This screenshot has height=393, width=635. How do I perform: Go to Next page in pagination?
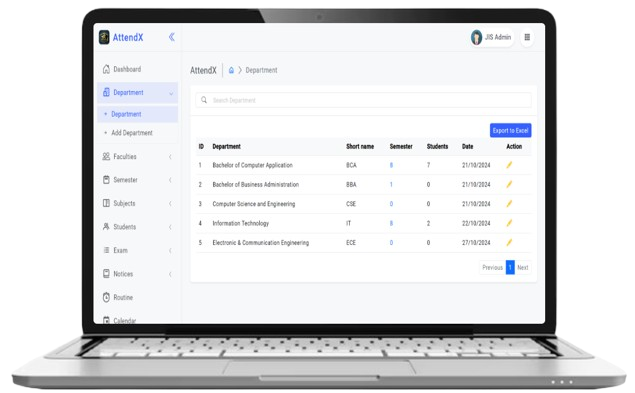522,267
